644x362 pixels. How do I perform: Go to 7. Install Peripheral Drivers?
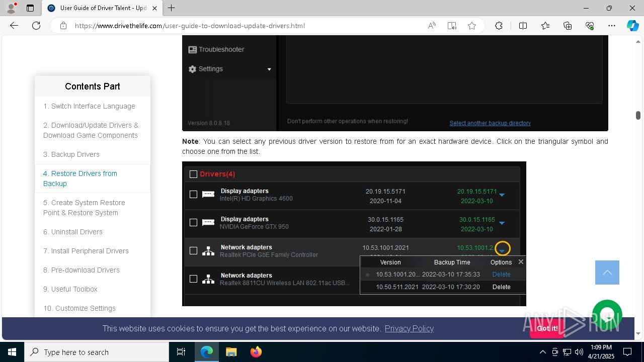point(86,251)
